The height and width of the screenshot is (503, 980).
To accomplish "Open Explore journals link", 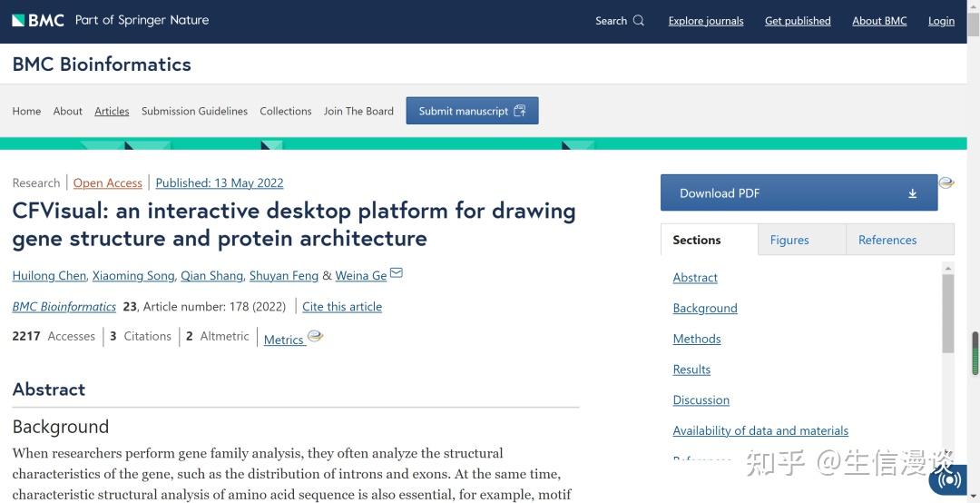I will pyautogui.click(x=706, y=21).
